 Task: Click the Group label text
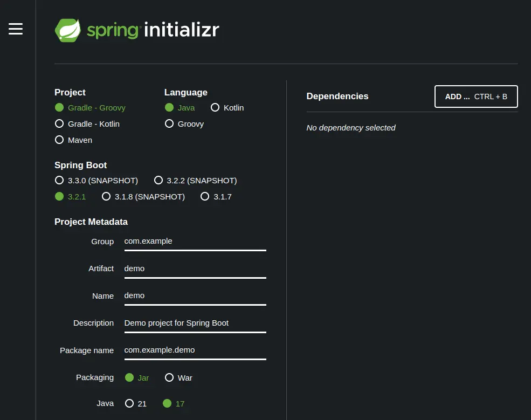click(x=102, y=242)
